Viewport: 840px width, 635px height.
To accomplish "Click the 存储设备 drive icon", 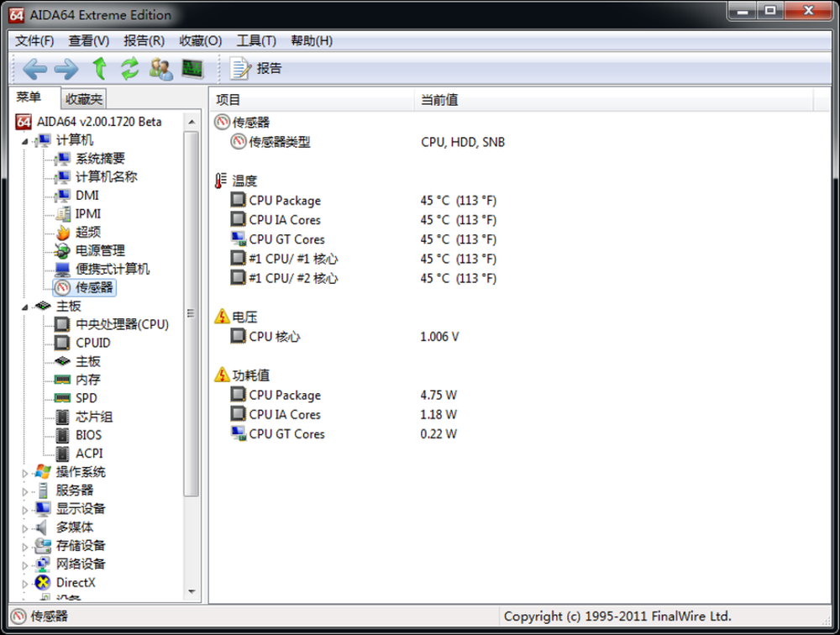I will (43, 545).
